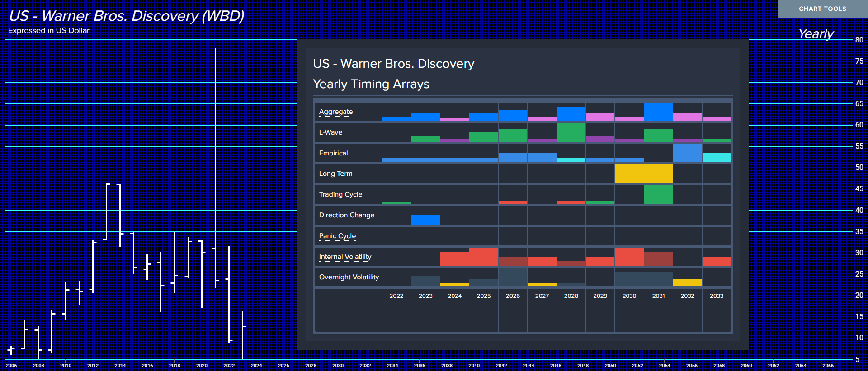The image size is (868, 371).
Task: Click the Panic Cycle label
Action: tap(337, 236)
